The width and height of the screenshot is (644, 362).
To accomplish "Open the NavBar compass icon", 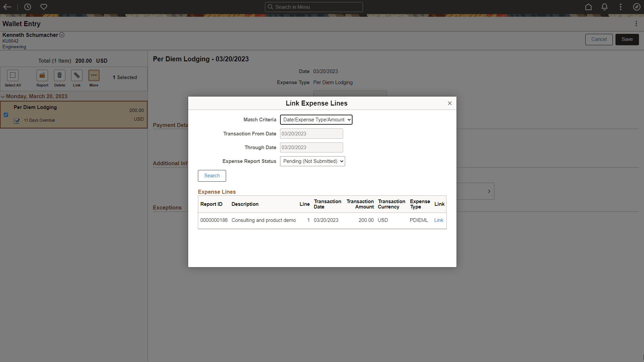I will [636, 7].
